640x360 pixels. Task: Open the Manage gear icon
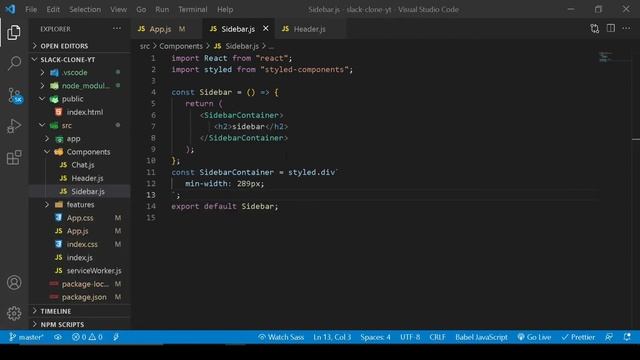tap(14, 313)
